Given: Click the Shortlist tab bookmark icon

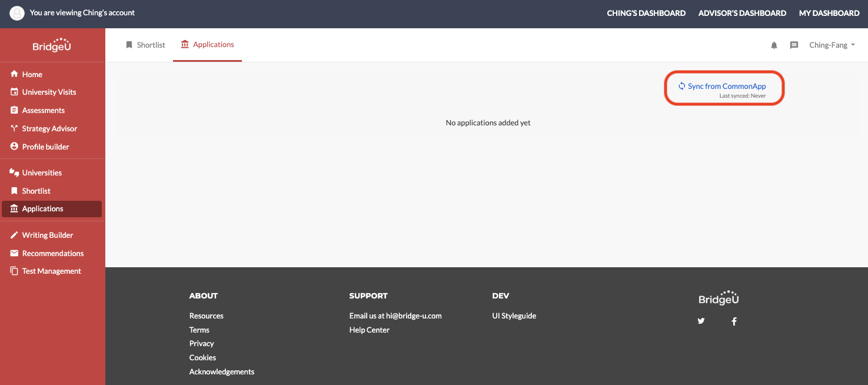Looking at the screenshot, I should click(x=129, y=45).
